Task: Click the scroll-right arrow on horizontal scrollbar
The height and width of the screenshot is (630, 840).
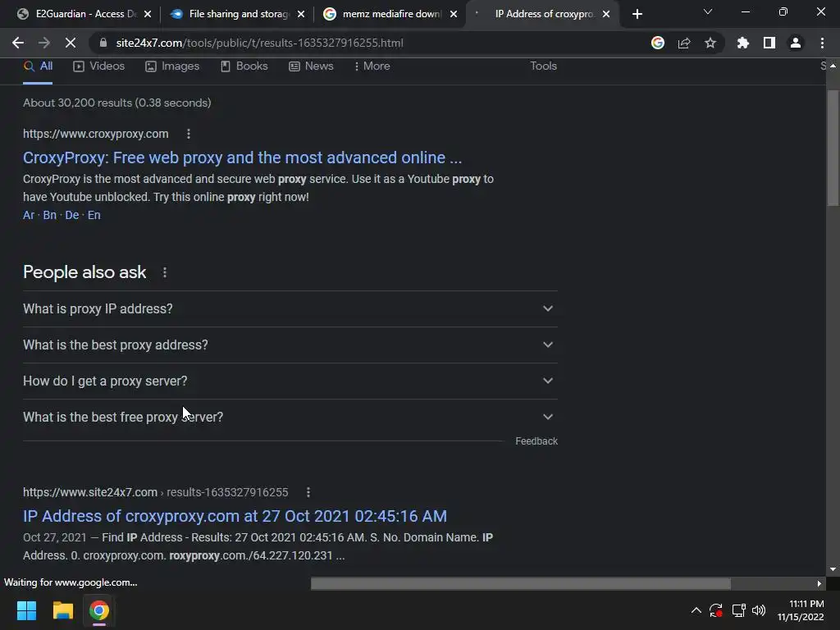Action: click(x=819, y=583)
